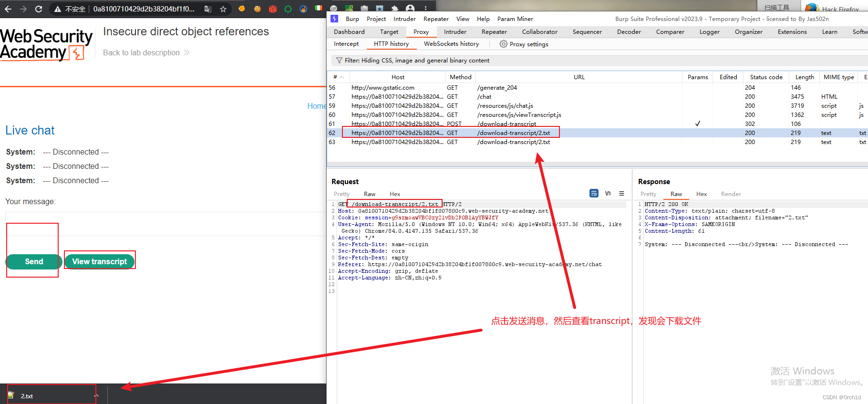The height and width of the screenshot is (404, 868).
Task: Toggle non-printable chars (\n) in Request panel
Action: coord(608,193)
